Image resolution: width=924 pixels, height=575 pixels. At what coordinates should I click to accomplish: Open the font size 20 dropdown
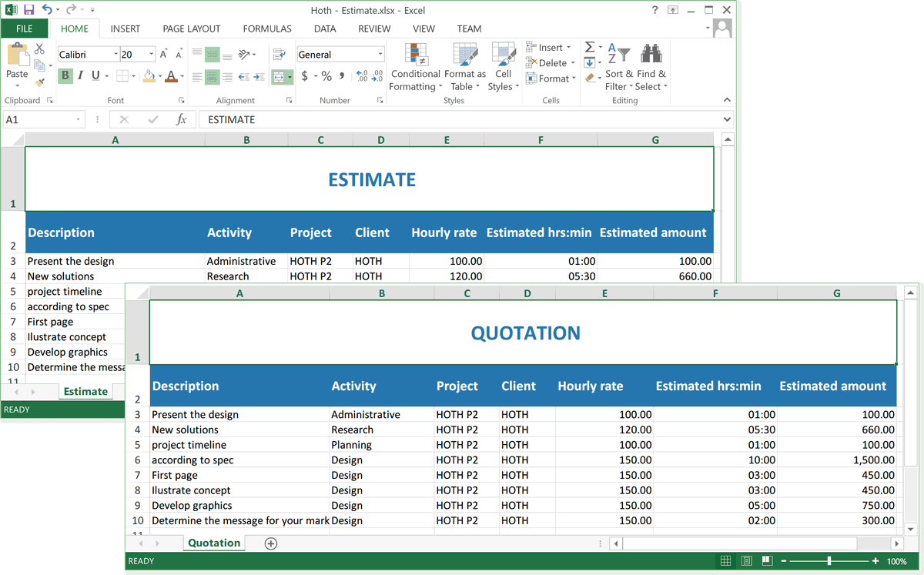152,55
